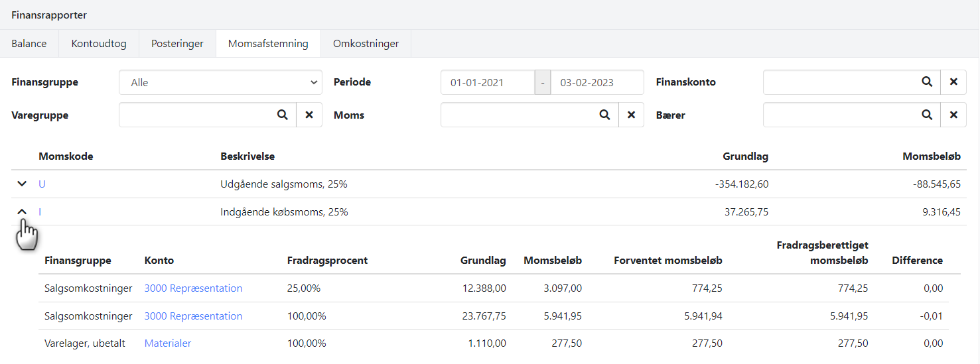The height and width of the screenshot is (364, 980).
Task: Expand the U momskode row
Action: pyautogui.click(x=21, y=184)
